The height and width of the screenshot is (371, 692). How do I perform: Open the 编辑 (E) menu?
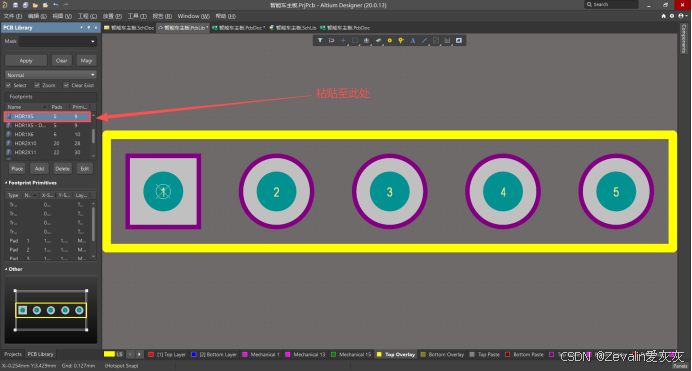(37, 16)
